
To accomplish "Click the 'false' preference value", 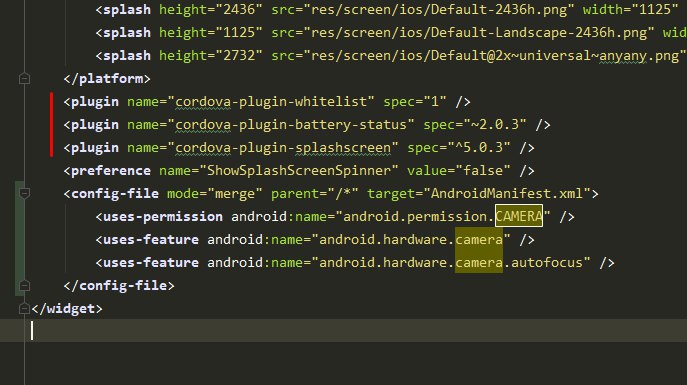I will click(x=483, y=170).
